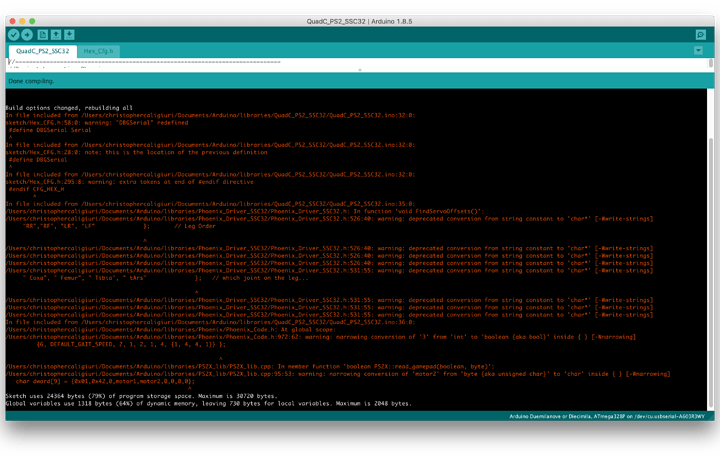The image size is (720, 460).
Task: Click the window title 'QuadC_PS2_SSC32 | Arduino 1.8.5'
Action: (x=360, y=21)
